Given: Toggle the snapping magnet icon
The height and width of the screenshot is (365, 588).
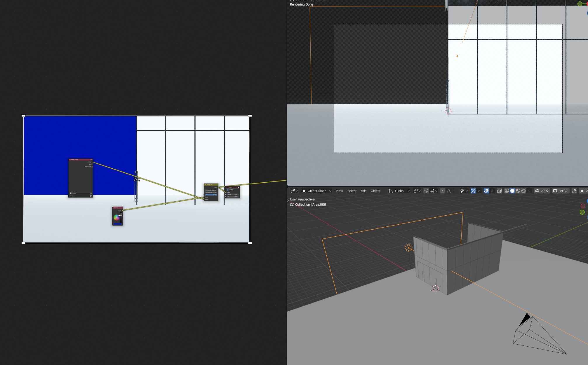Looking at the screenshot, I should 426,191.
